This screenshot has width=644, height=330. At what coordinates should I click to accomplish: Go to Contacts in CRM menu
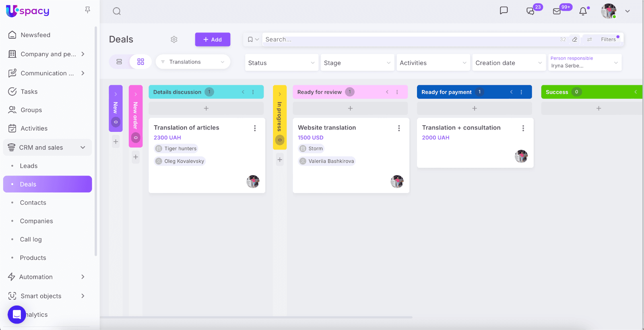coord(33,203)
